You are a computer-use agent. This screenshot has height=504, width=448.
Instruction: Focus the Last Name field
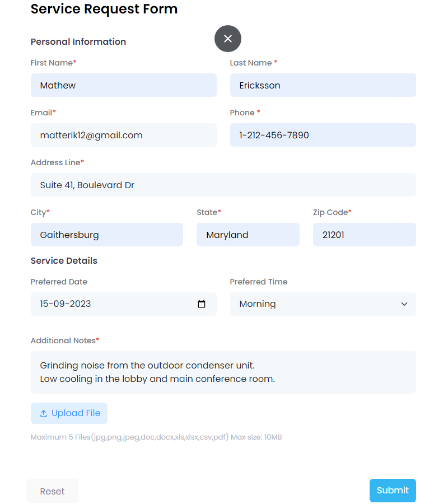pos(323,85)
